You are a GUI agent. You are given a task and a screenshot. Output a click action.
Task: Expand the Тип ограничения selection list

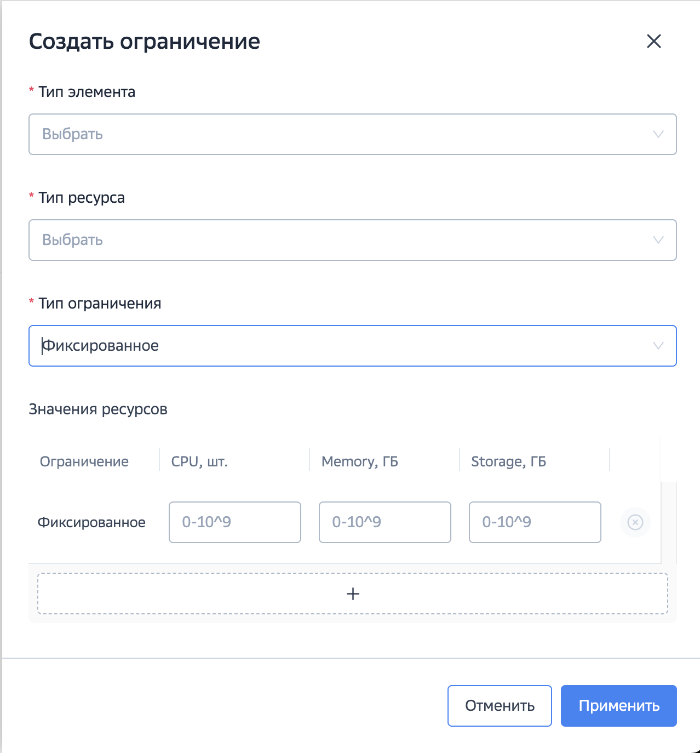point(353,345)
